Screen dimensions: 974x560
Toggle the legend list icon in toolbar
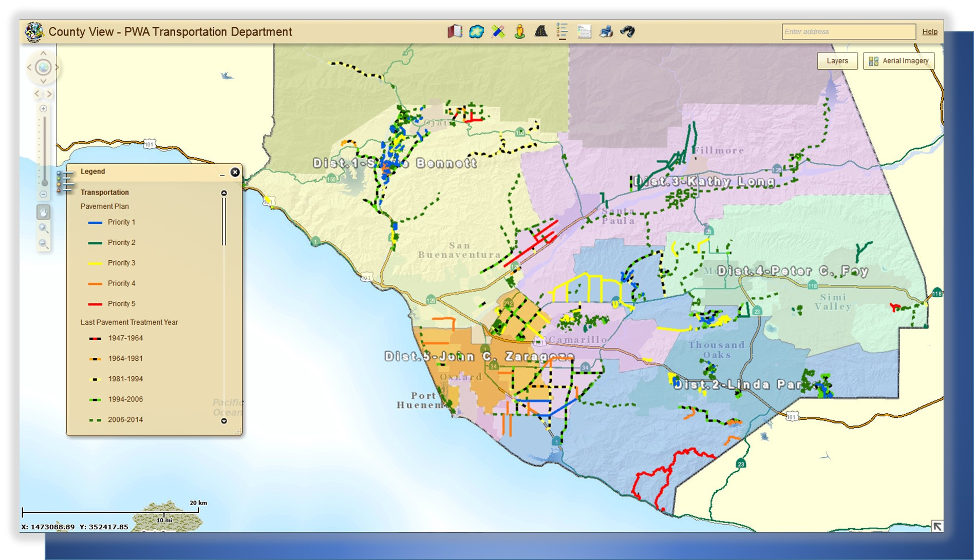click(x=562, y=32)
